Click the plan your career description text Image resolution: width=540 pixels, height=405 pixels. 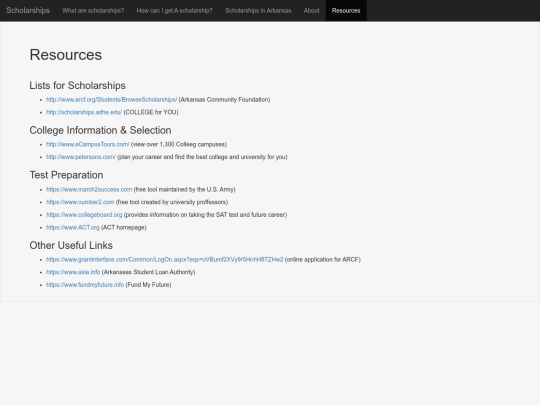click(202, 157)
